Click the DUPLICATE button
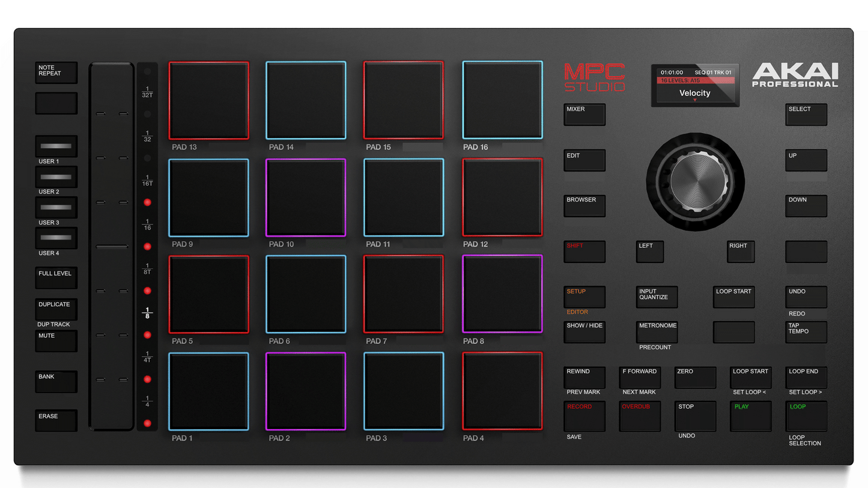868x488 pixels. pos(56,309)
